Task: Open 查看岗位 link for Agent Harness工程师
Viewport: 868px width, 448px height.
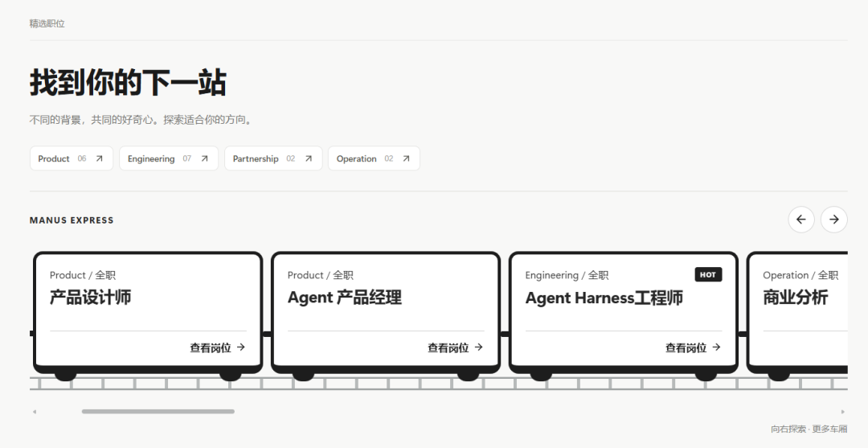Action: 693,347
